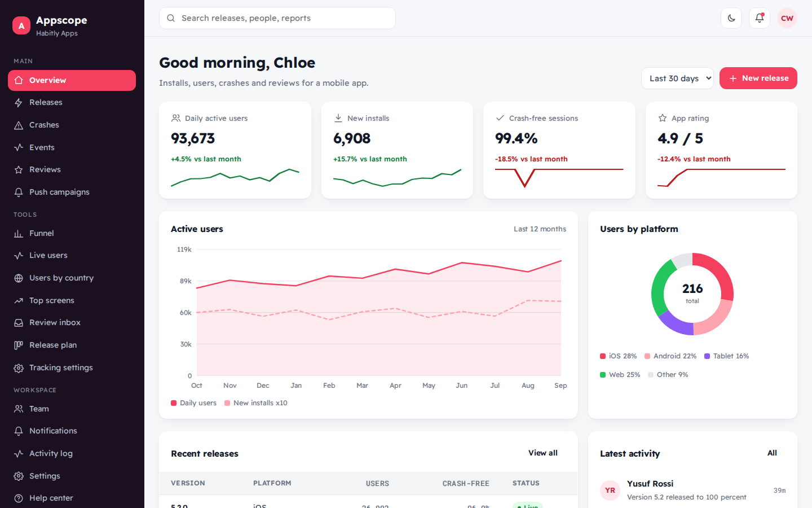Click the Help center question icon
812x508 pixels.
tap(19, 498)
